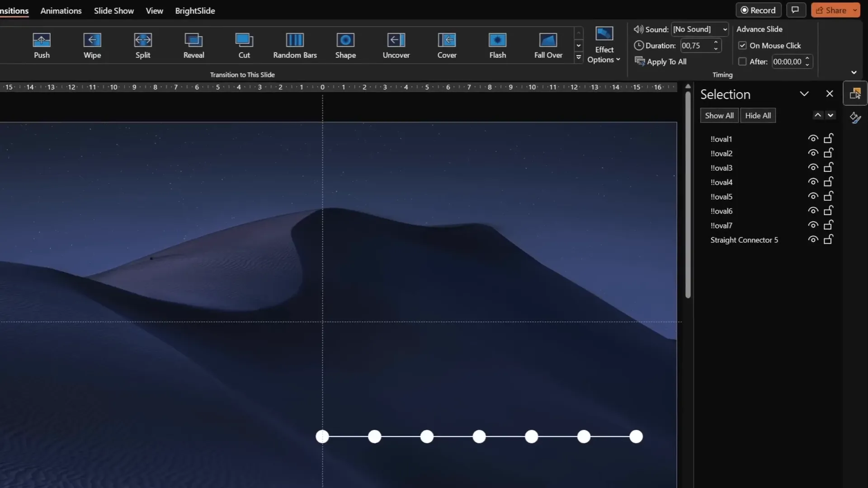Click Hide All in the Selection pane
Viewport: 868px width, 488px height.
click(758, 115)
